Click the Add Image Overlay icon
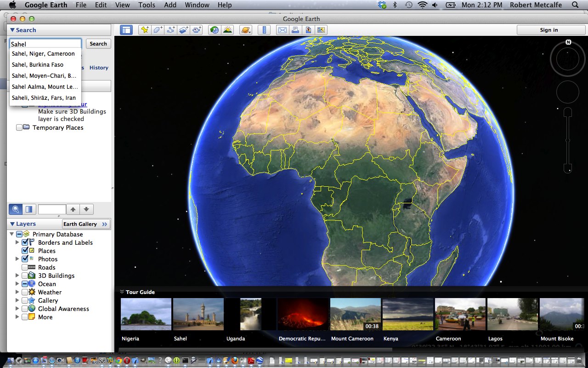The height and width of the screenshot is (368, 588). coord(184,30)
